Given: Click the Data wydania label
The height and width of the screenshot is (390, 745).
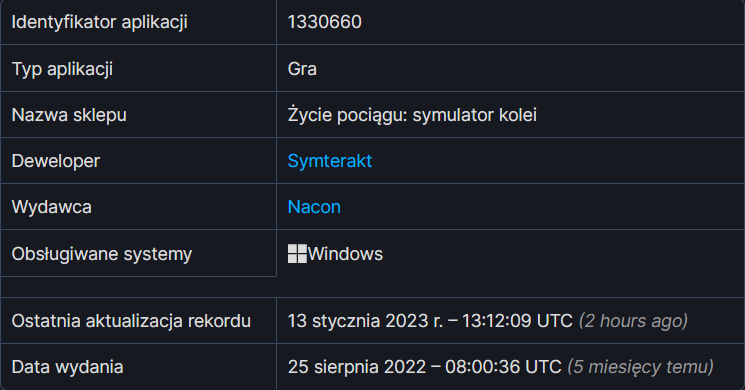Looking at the screenshot, I should [x=67, y=367].
